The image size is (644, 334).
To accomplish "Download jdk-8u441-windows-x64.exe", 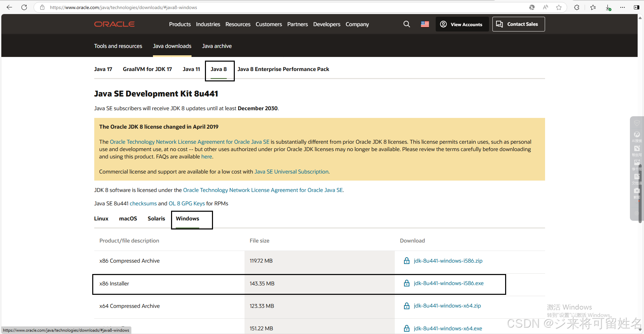I will (448, 328).
